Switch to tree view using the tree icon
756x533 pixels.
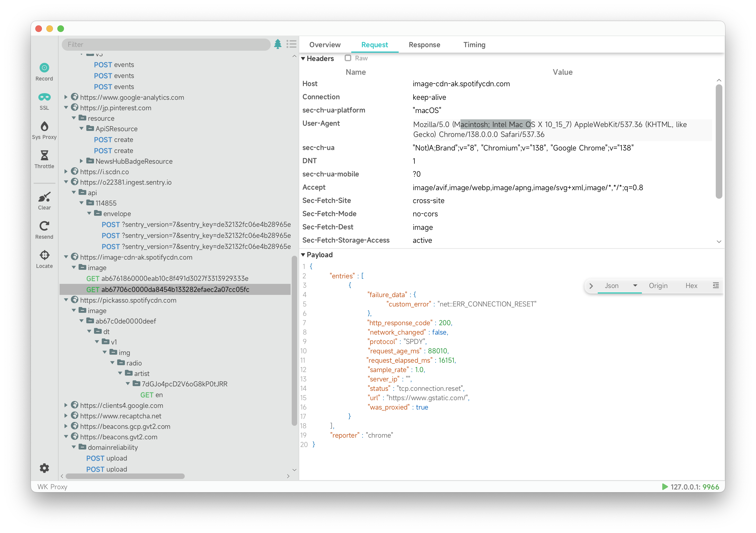(x=278, y=44)
